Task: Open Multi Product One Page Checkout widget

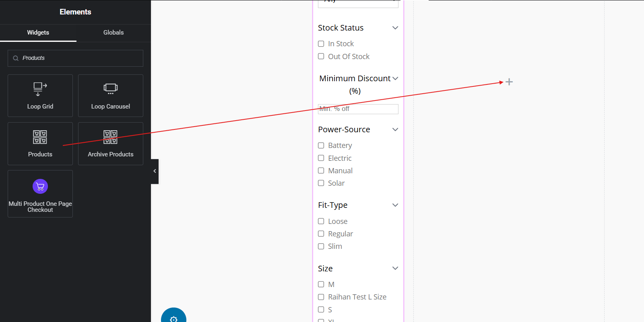Action: point(40,194)
